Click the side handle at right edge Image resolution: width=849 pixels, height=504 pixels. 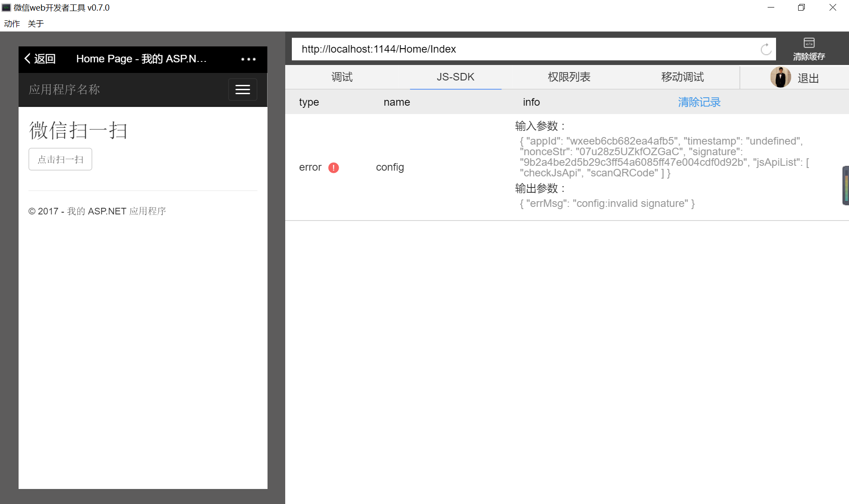pyautogui.click(x=845, y=186)
